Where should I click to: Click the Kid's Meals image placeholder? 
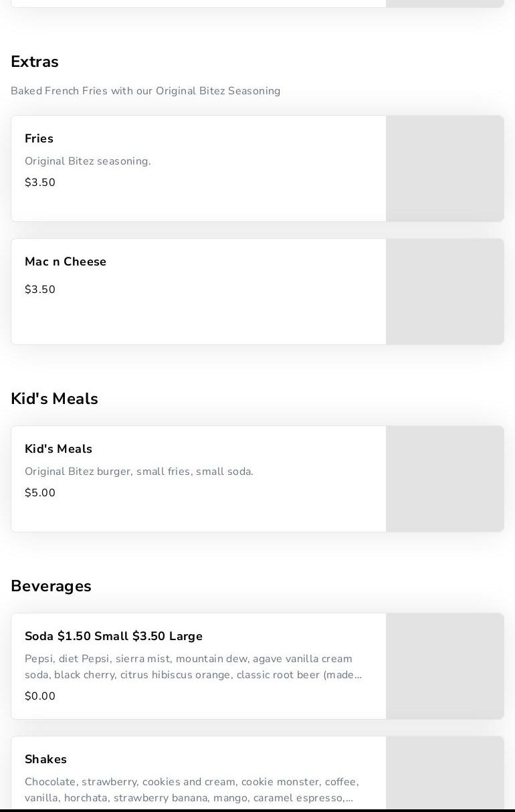coord(445,479)
